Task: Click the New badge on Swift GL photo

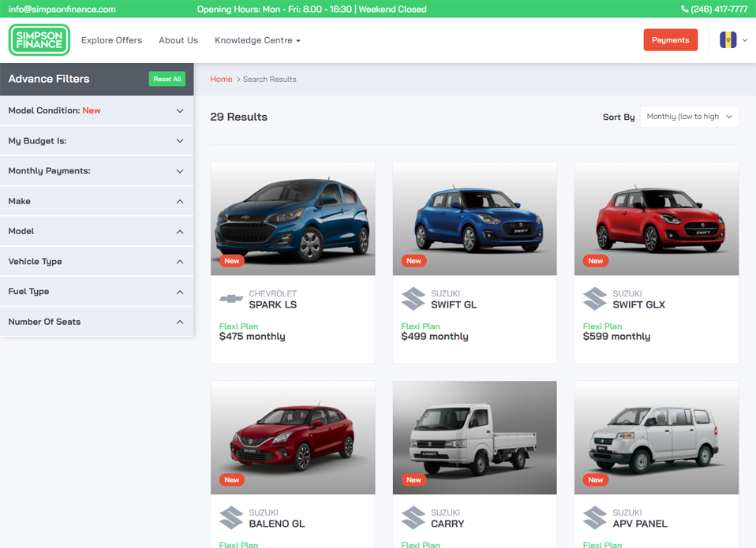Action: pos(414,260)
